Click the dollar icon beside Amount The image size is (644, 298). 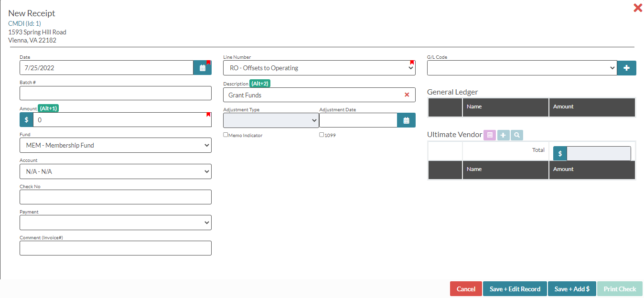tap(26, 120)
